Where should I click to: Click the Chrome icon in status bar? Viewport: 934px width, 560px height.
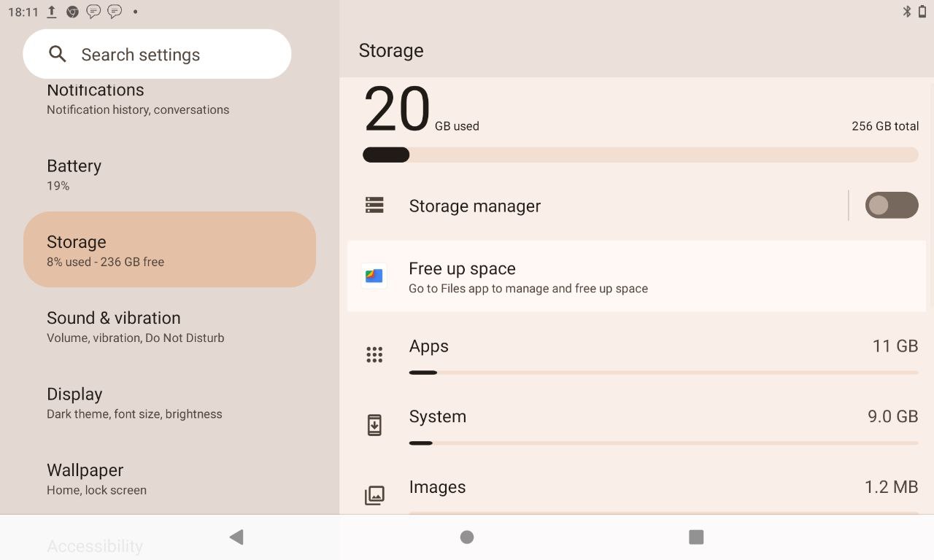click(x=72, y=12)
